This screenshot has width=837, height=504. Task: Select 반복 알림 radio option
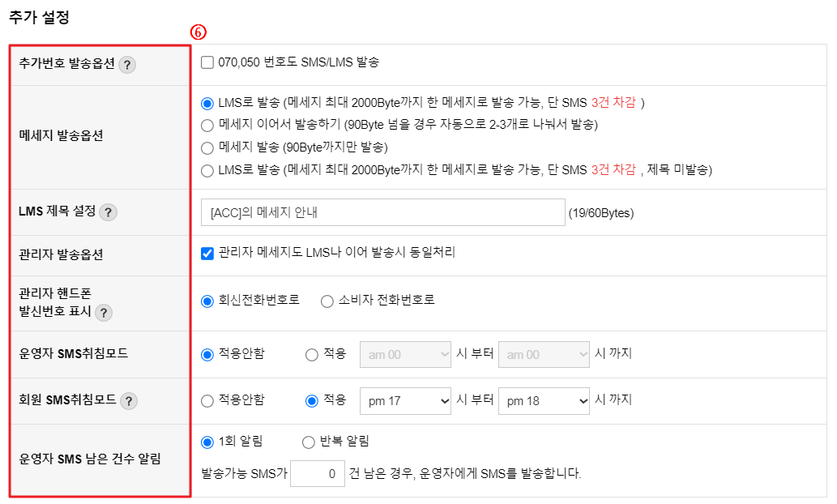tap(309, 442)
